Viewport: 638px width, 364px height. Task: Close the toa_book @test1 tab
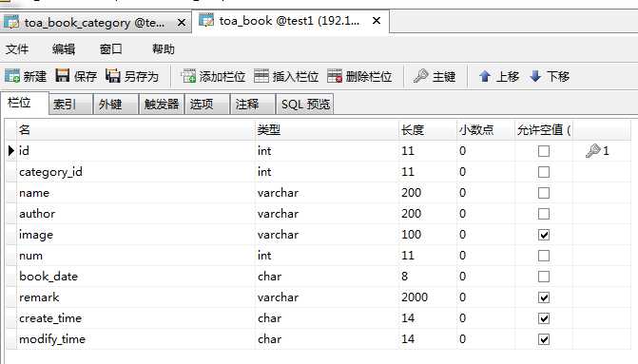point(377,20)
